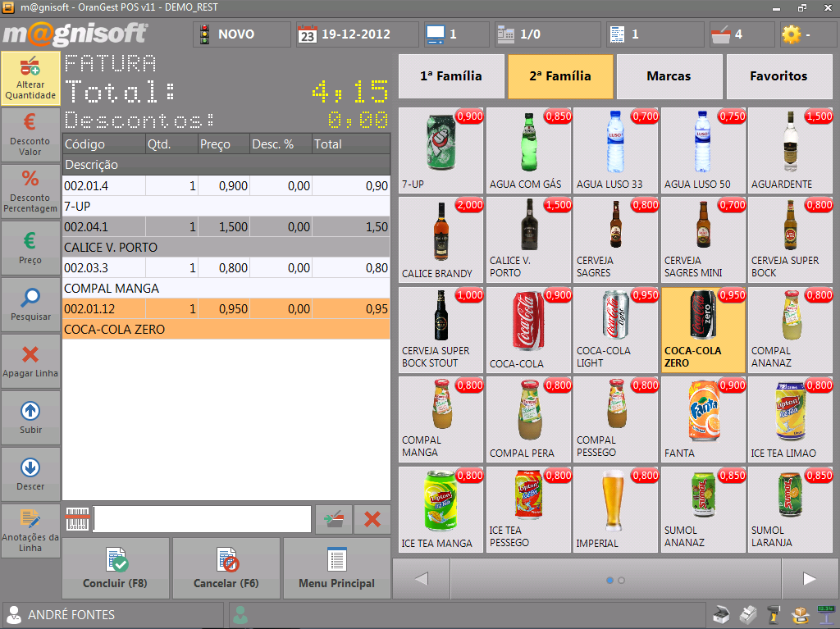Move line up with Subir
This screenshot has height=629, width=840.
[x=30, y=418]
